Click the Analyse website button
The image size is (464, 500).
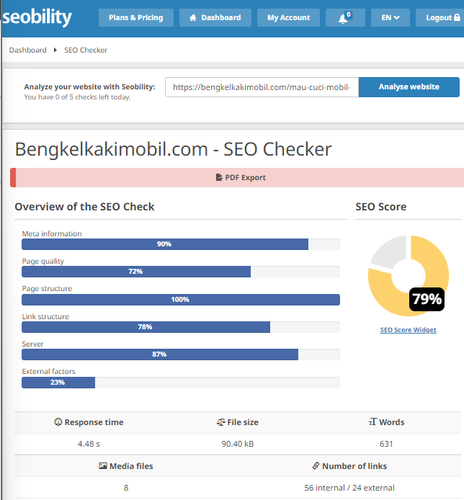coord(409,87)
